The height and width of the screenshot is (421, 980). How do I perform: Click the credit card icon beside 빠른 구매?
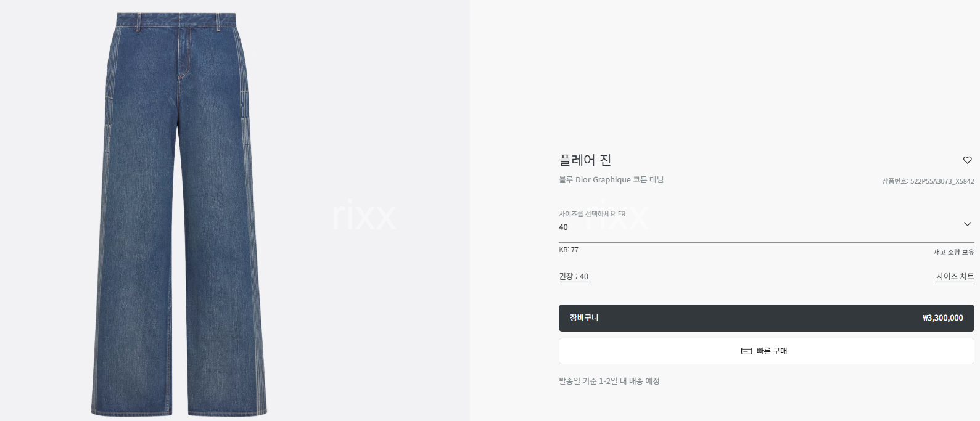[746, 351]
